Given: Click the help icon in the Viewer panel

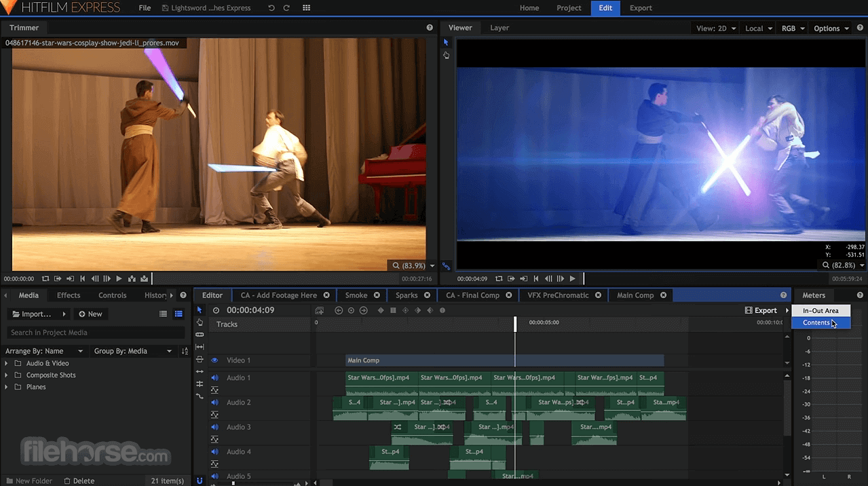Looking at the screenshot, I should click(x=859, y=28).
